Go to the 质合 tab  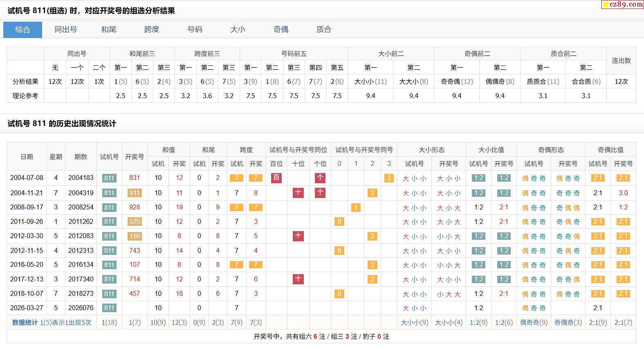point(324,29)
